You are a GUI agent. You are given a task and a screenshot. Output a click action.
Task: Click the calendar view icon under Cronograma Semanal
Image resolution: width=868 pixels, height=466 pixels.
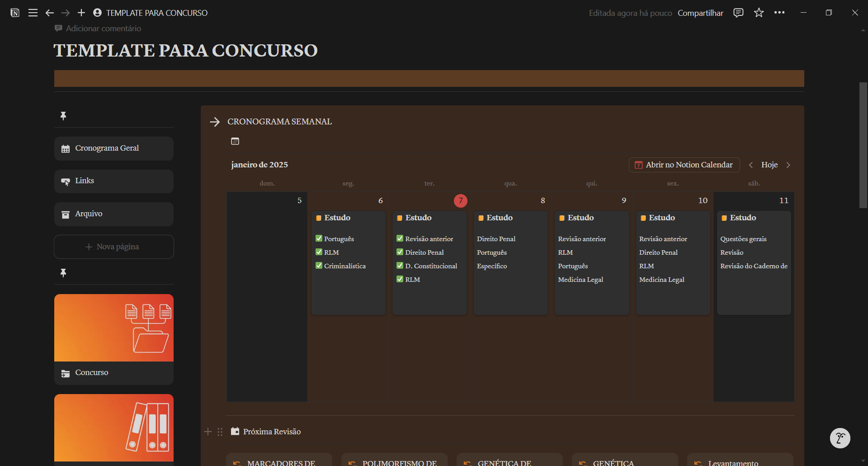235,141
